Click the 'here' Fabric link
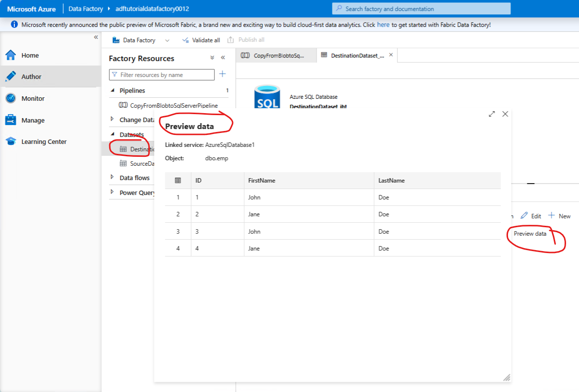Viewport: 579px width, 392px height. pyautogui.click(x=383, y=25)
